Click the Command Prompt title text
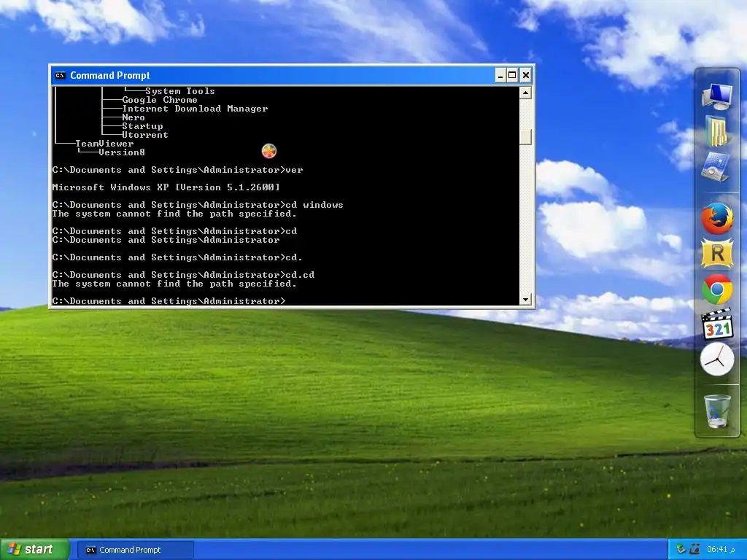 pyautogui.click(x=110, y=75)
